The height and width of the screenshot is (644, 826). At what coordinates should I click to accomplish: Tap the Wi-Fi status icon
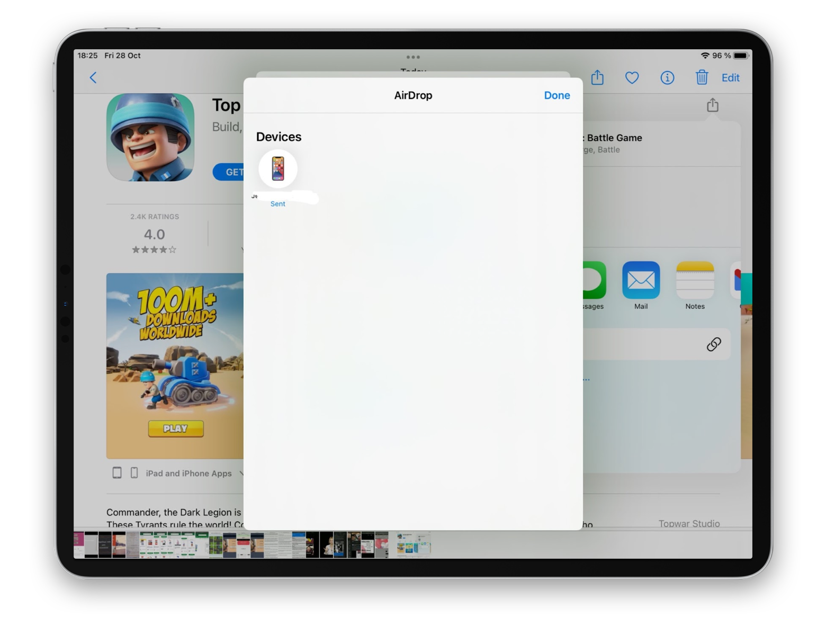click(705, 55)
